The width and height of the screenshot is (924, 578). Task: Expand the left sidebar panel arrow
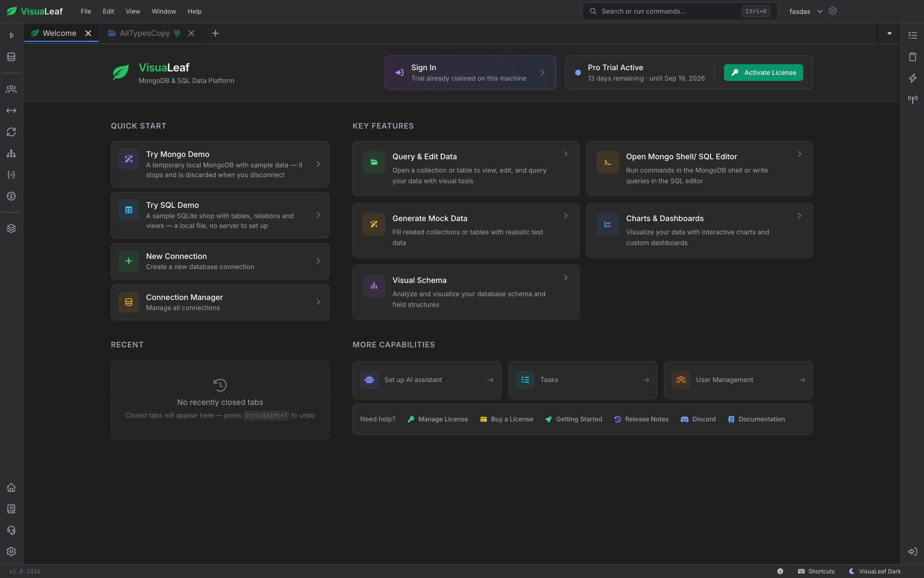(12, 35)
